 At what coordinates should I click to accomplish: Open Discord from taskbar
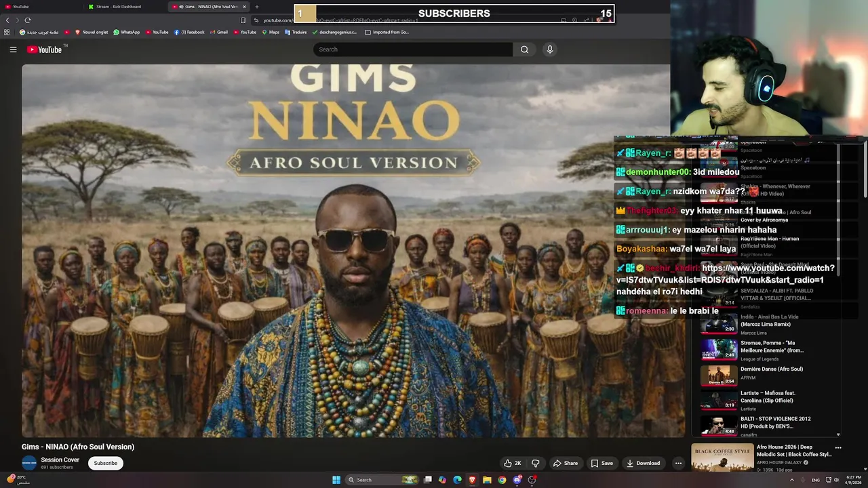click(x=517, y=480)
